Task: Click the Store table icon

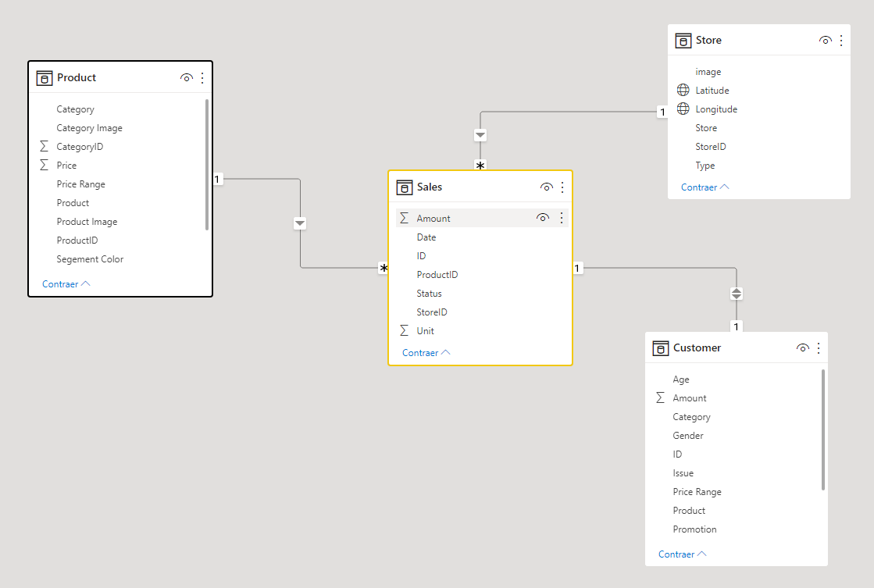Action: coord(683,40)
